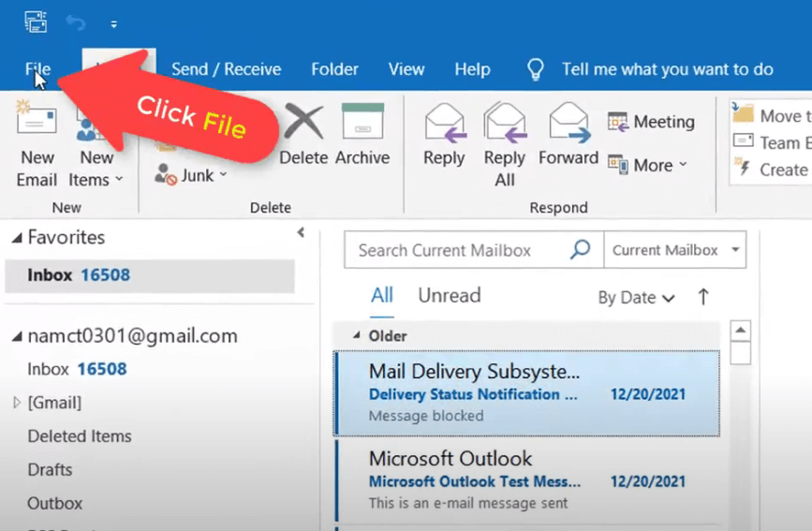Click the Tell me what you want to do box
The width and height of the screenshot is (812, 531).
point(668,69)
